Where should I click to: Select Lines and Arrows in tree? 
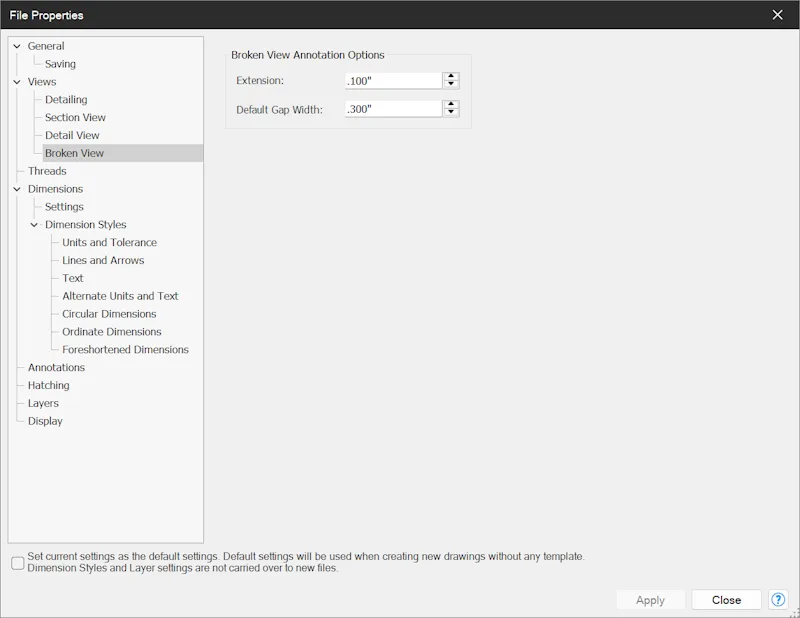(x=103, y=260)
